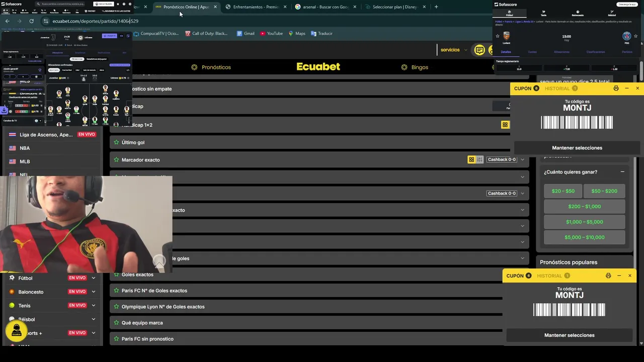644x362 pixels.
Task: Choose the $1,000 – $5,000 win range
Action: click(585, 222)
